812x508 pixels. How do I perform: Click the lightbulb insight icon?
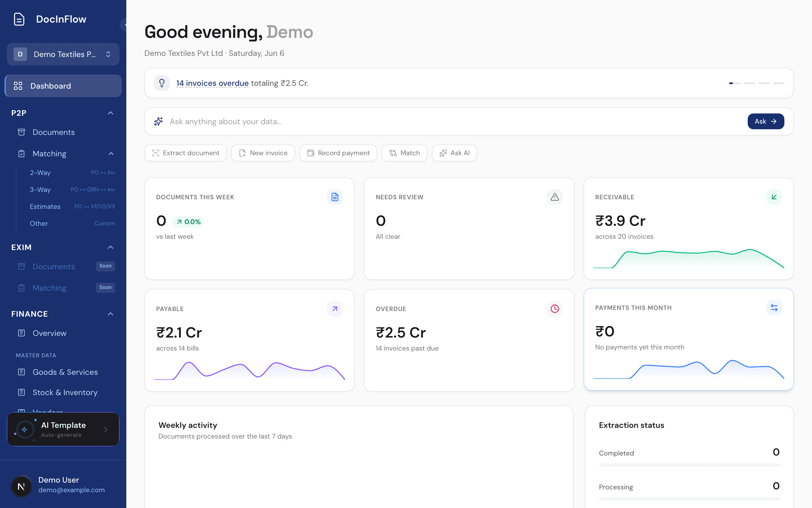[x=162, y=83]
